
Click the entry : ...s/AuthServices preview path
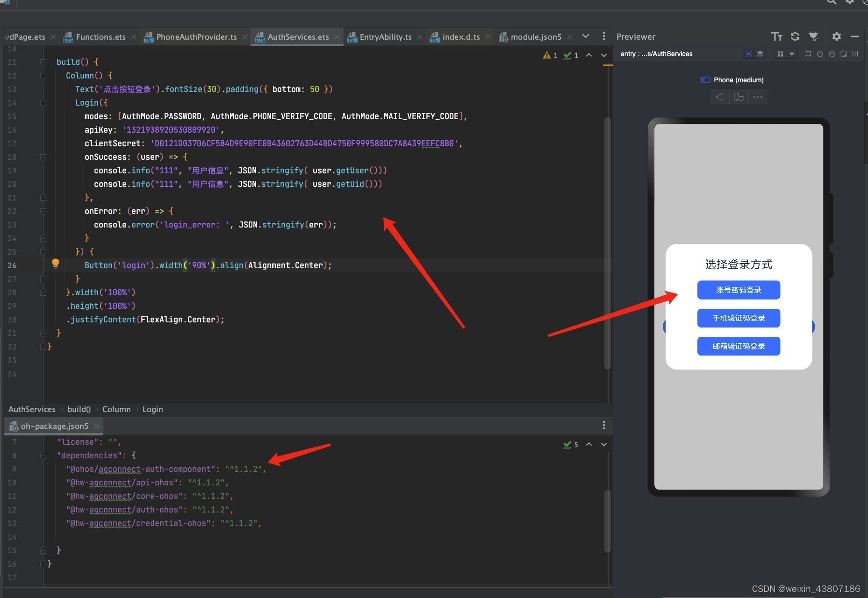click(656, 54)
